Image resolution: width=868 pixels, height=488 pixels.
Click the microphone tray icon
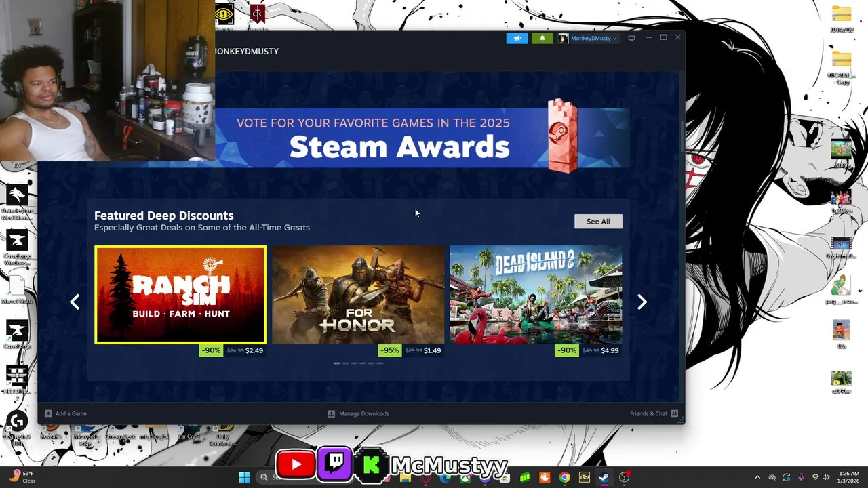(x=801, y=477)
